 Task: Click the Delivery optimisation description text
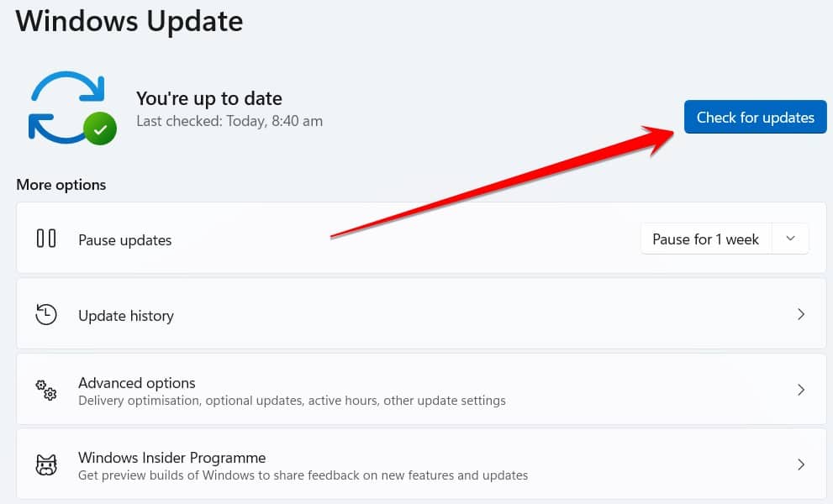click(x=292, y=401)
